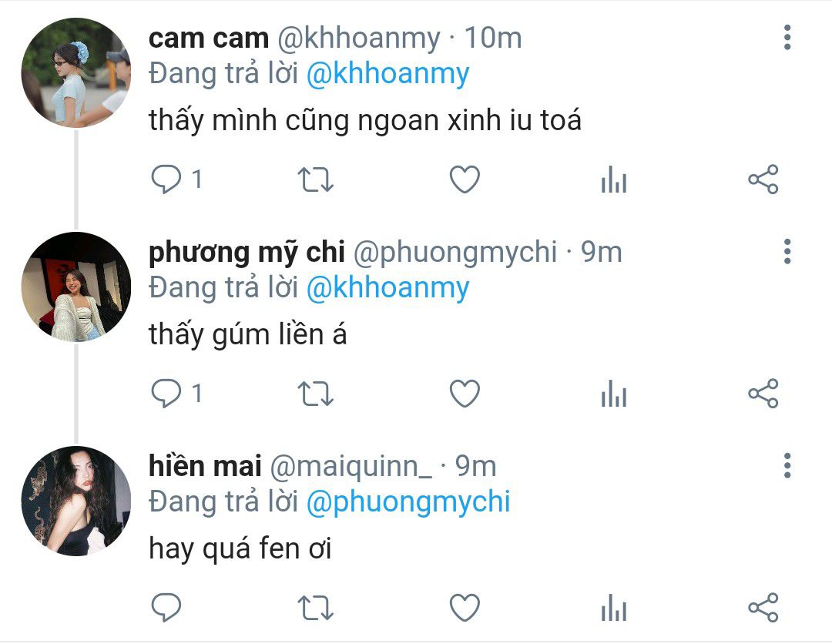View analytics of cam cam's tweet

614,179
